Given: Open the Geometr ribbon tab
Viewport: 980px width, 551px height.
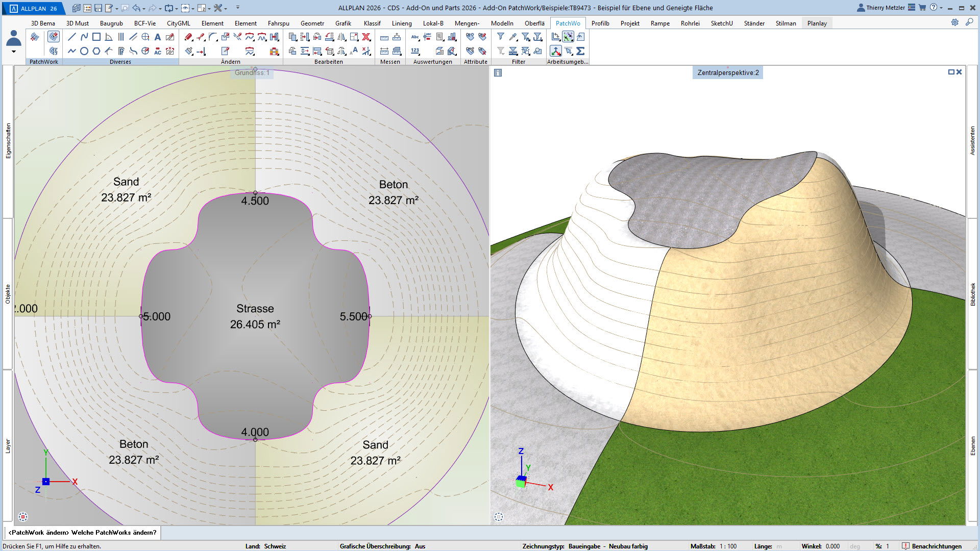Looking at the screenshot, I should tap(312, 23).
